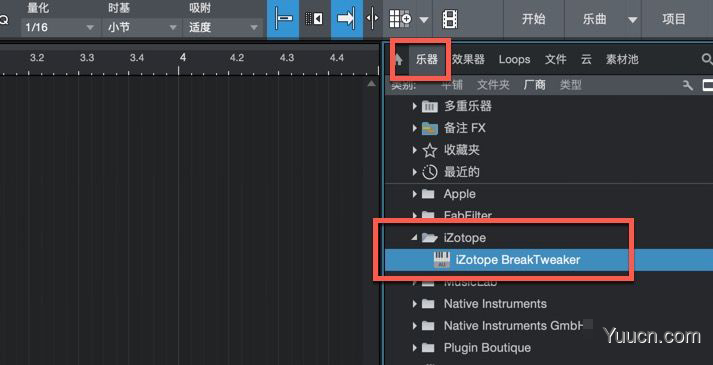Switch to the 文件 files tab
The height and width of the screenshot is (365, 713).
(556, 59)
